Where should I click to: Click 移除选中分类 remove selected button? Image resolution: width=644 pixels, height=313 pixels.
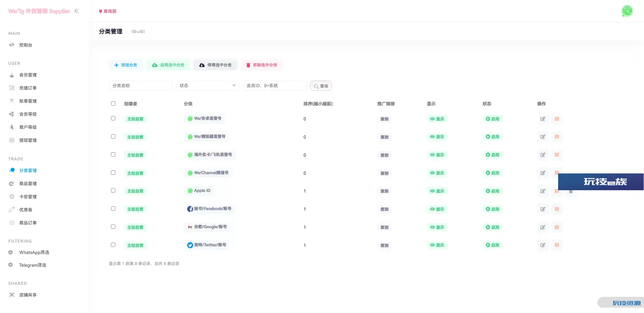(x=262, y=65)
